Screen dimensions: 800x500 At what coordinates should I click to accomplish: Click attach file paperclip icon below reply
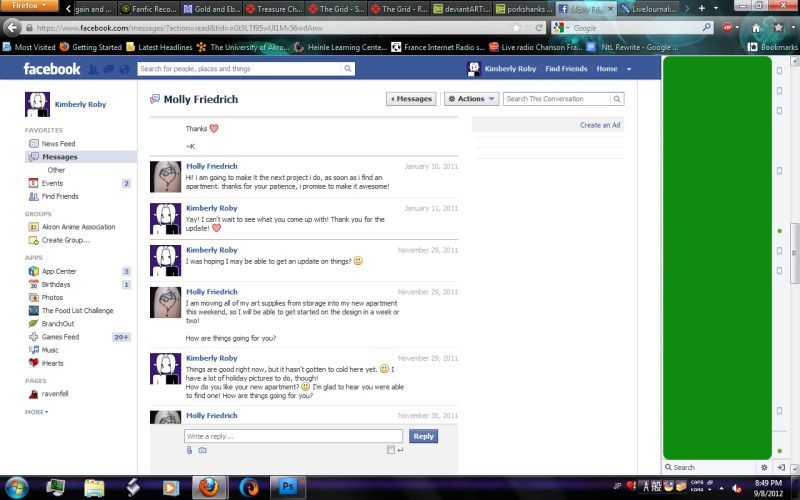click(189, 450)
